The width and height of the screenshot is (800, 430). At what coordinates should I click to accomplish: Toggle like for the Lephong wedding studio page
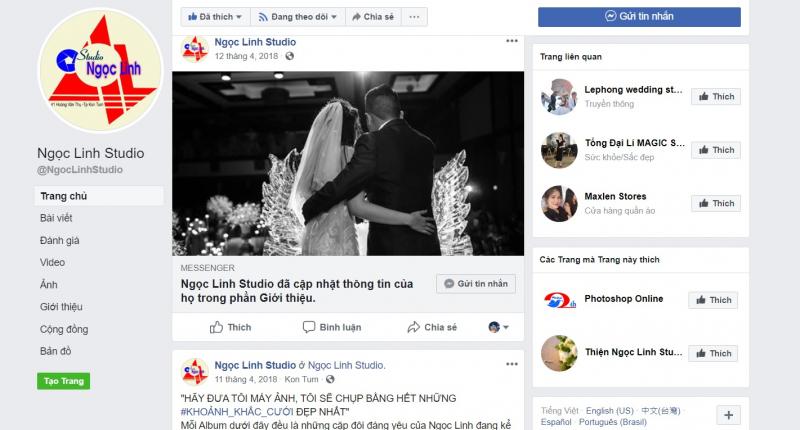(716, 96)
